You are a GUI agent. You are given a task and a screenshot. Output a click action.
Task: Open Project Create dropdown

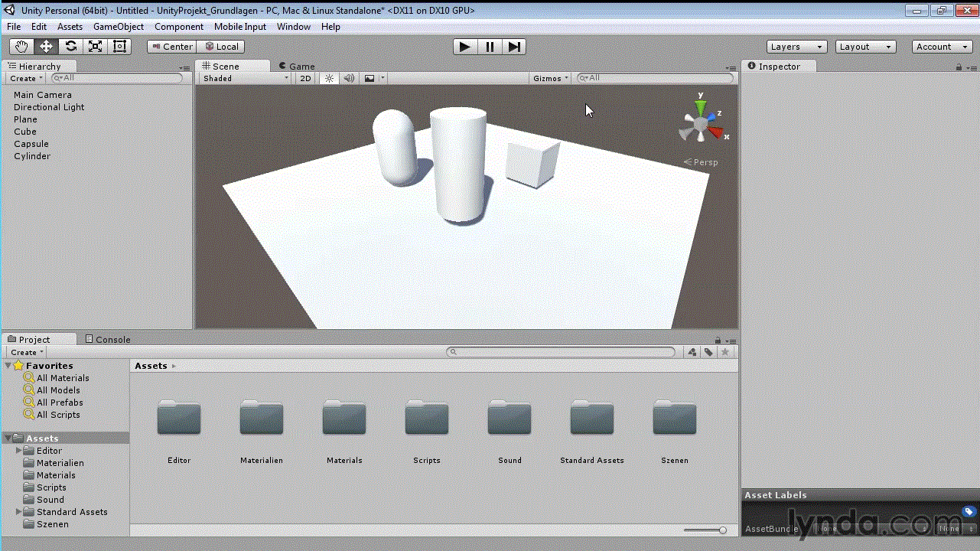coord(27,352)
